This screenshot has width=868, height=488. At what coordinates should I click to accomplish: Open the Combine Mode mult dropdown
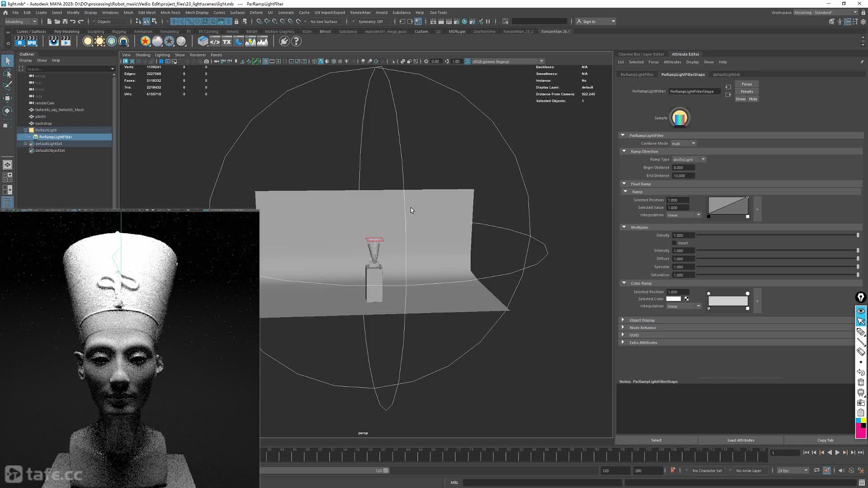click(x=683, y=144)
